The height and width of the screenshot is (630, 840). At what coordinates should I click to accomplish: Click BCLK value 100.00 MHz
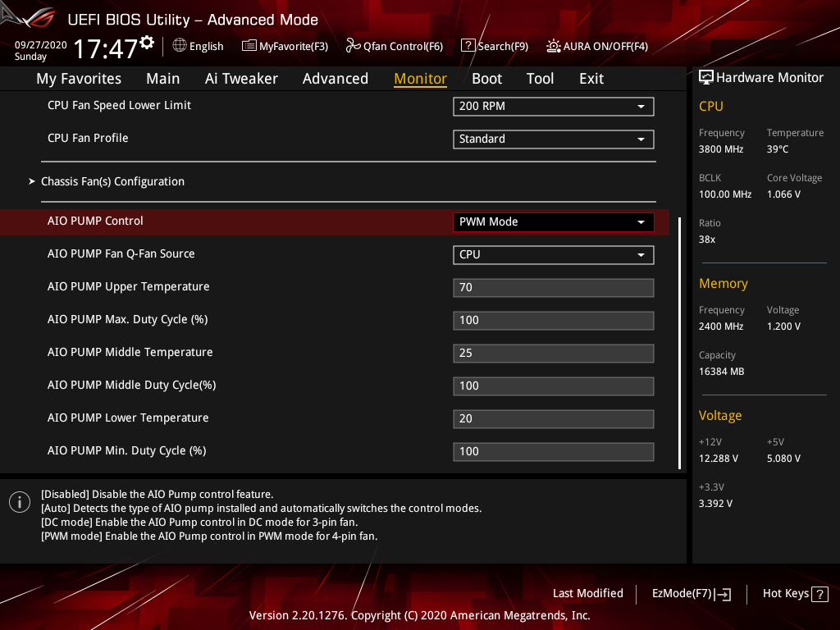[725, 194]
